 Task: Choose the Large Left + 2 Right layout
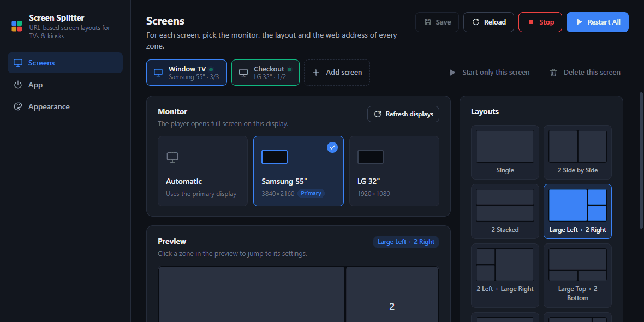(577, 212)
